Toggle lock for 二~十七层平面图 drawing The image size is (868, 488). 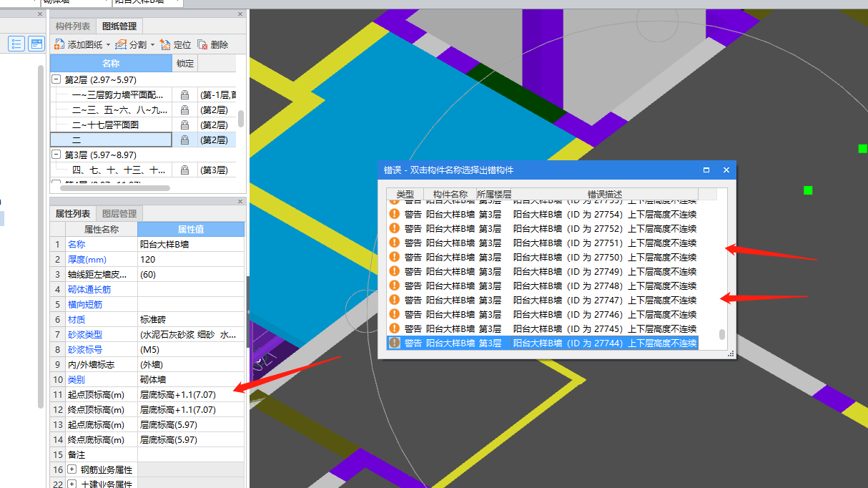(184, 125)
